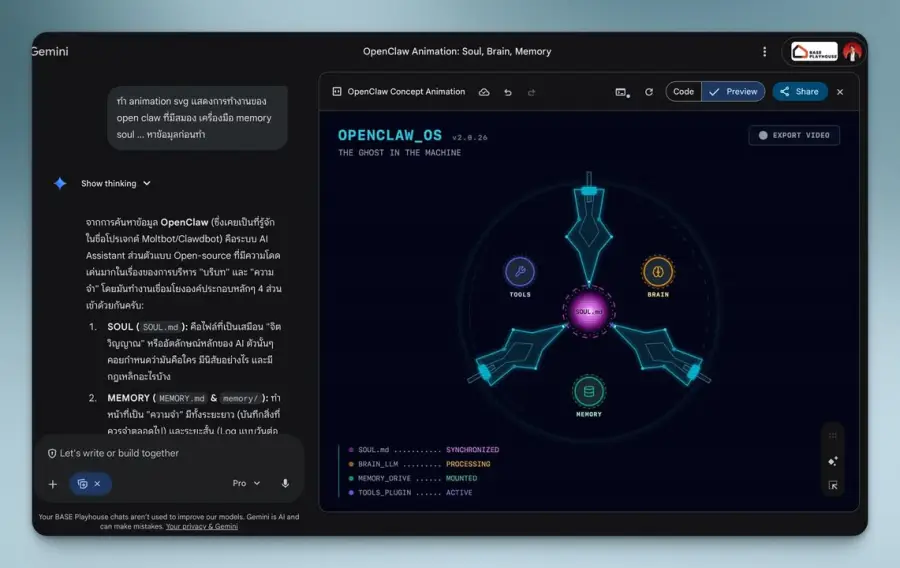900x568 pixels.
Task: Open the three-dot more options menu
Action: tap(764, 52)
